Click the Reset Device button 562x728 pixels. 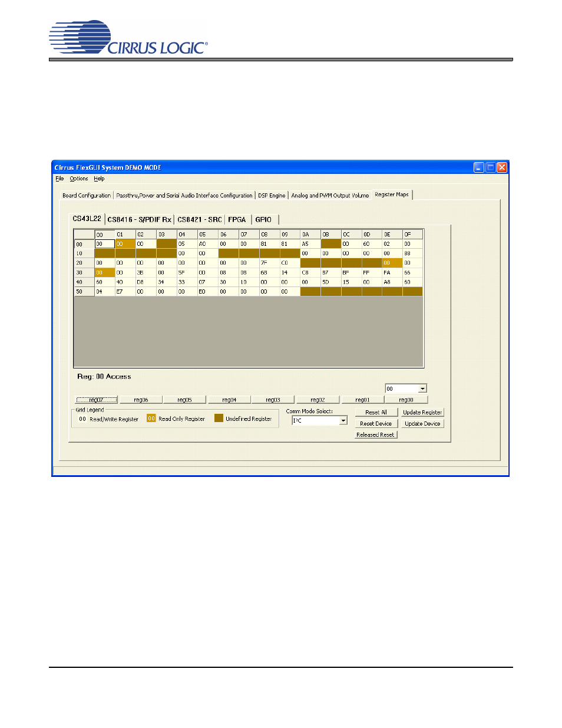click(376, 423)
